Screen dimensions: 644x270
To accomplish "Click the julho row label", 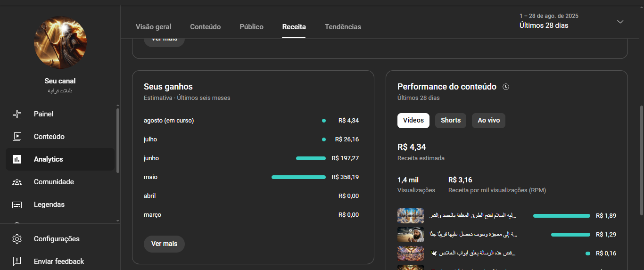I will (x=150, y=139).
